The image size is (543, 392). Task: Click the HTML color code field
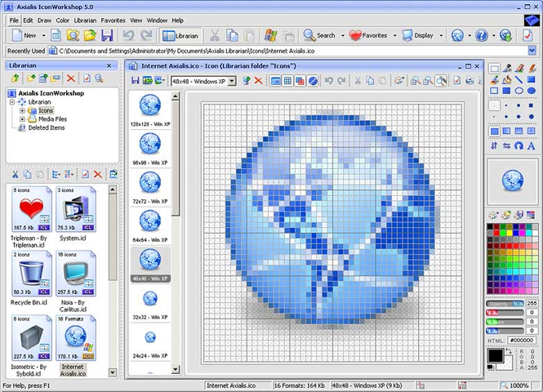click(x=522, y=341)
